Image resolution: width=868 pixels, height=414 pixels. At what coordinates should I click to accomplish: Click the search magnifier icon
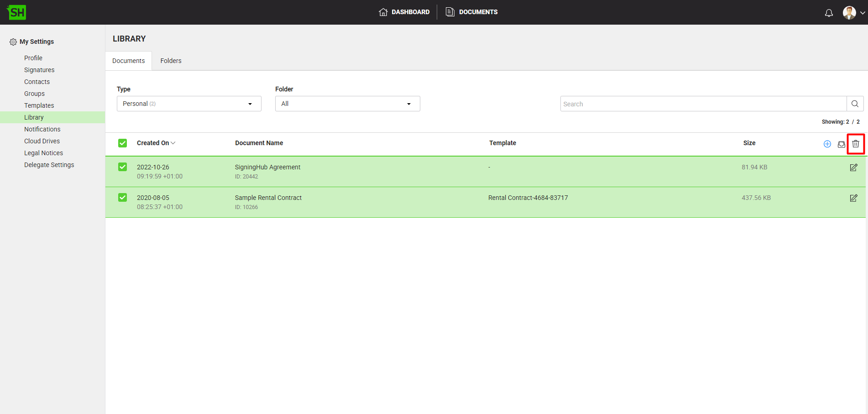[854, 104]
